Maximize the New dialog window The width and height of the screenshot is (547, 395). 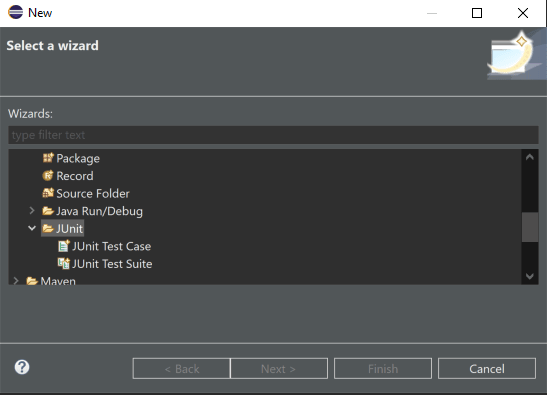tap(477, 13)
